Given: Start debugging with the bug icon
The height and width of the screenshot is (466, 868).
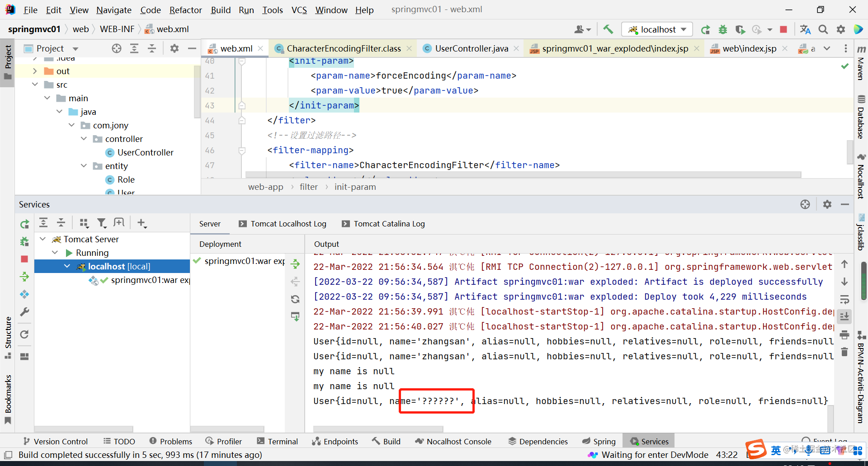Looking at the screenshot, I should coord(723,29).
